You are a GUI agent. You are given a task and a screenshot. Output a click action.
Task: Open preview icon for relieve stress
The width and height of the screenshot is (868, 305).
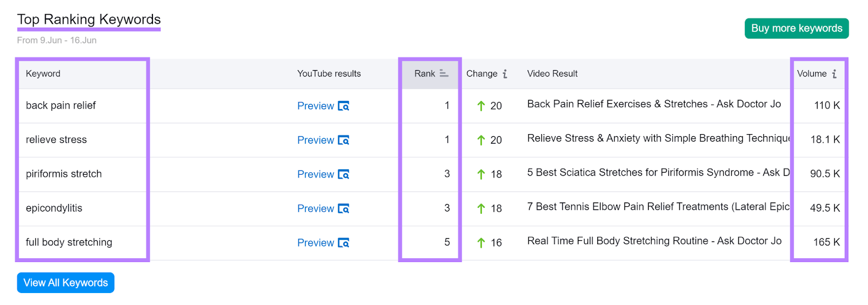pos(343,140)
